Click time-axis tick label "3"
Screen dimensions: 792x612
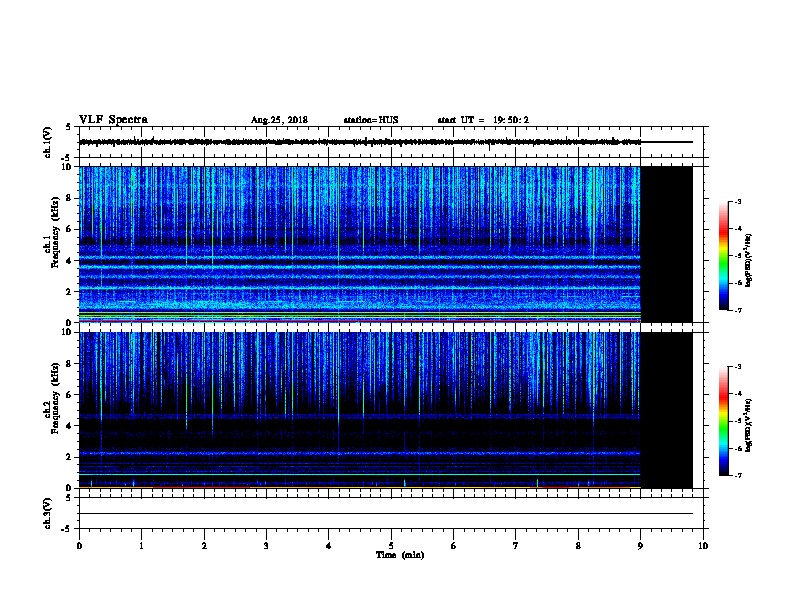click(x=266, y=546)
